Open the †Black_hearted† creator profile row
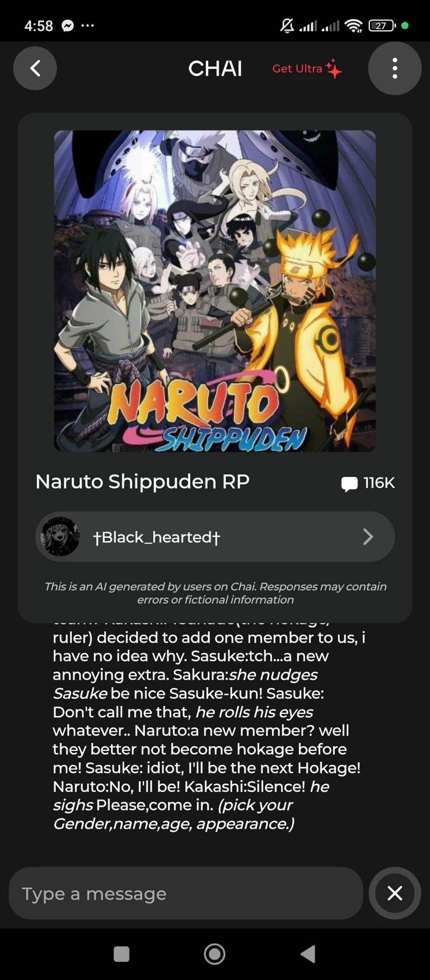This screenshot has height=980, width=430. 215,537
